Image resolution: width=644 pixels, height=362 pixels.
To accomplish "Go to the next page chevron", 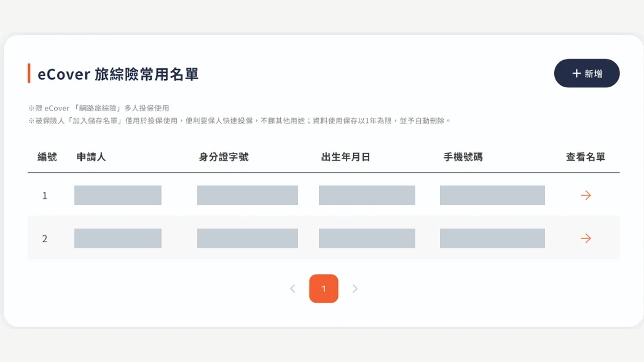I will point(355,289).
